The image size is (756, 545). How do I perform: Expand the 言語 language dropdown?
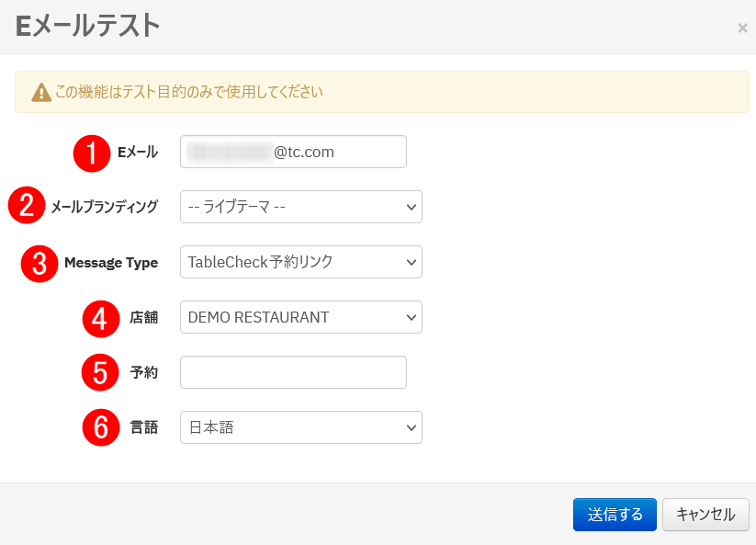pos(300,427)
